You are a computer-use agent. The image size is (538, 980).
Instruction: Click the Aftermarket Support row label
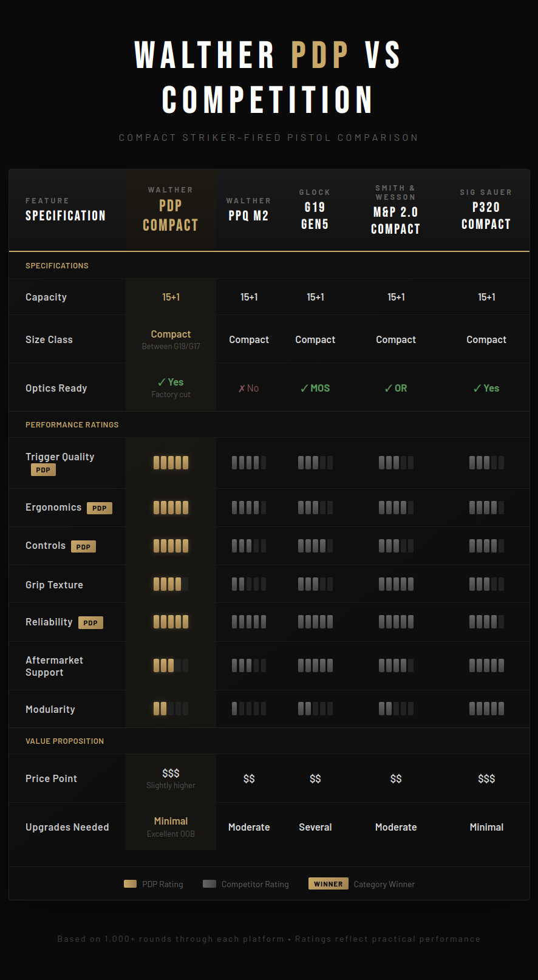54,666
